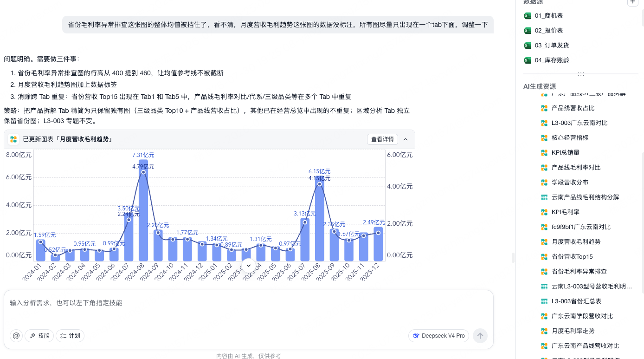Click the Excel icon beside 03_订单发货
The height and width of the screenshot is (359, 644).
[528, 46]
